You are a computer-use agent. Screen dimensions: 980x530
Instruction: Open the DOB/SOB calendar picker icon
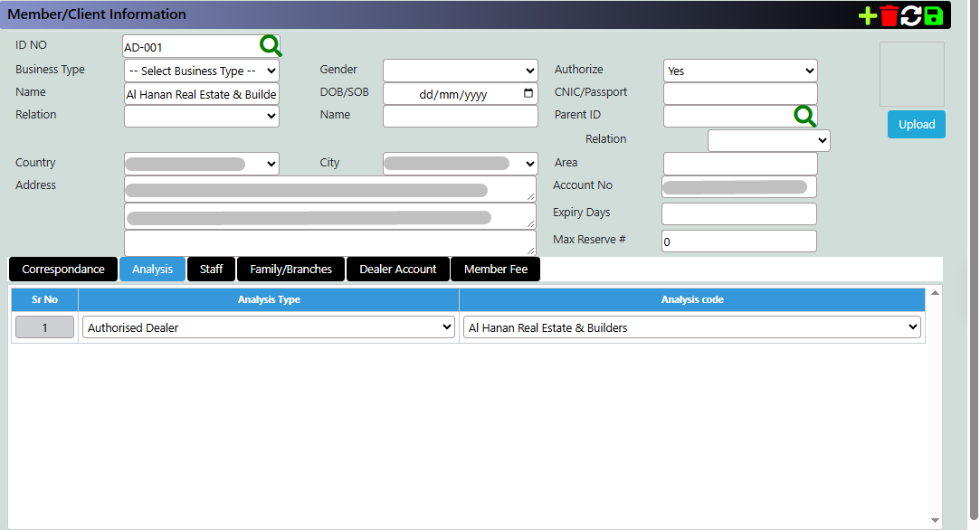point(528,94)
